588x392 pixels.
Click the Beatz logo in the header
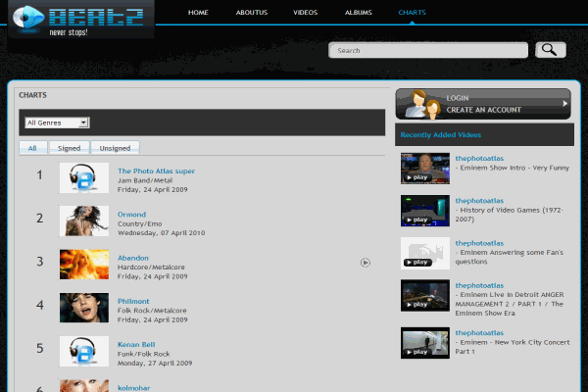click(x=80, y=20)
